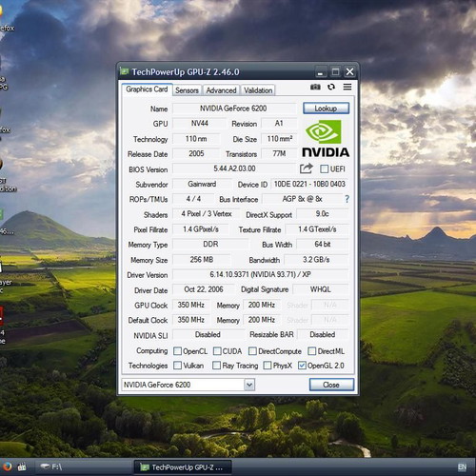
Task: Click the BIOS share/export arrow icon
Action: point(307,169)
